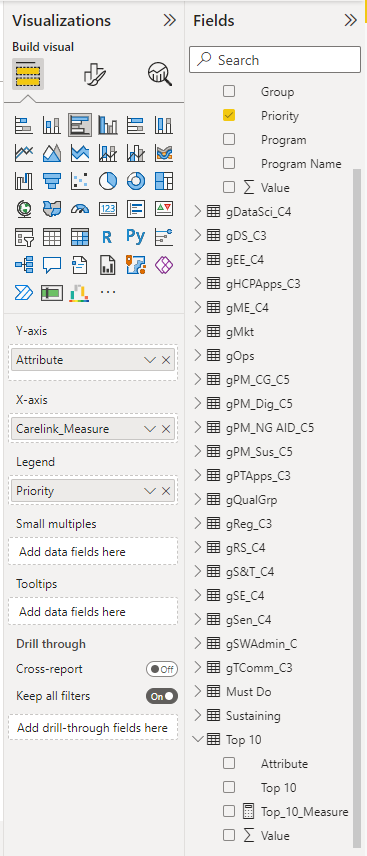Remove Attribute from the Y-axis
The width and height of the screenshot is (367, 856).
(166, 360)
